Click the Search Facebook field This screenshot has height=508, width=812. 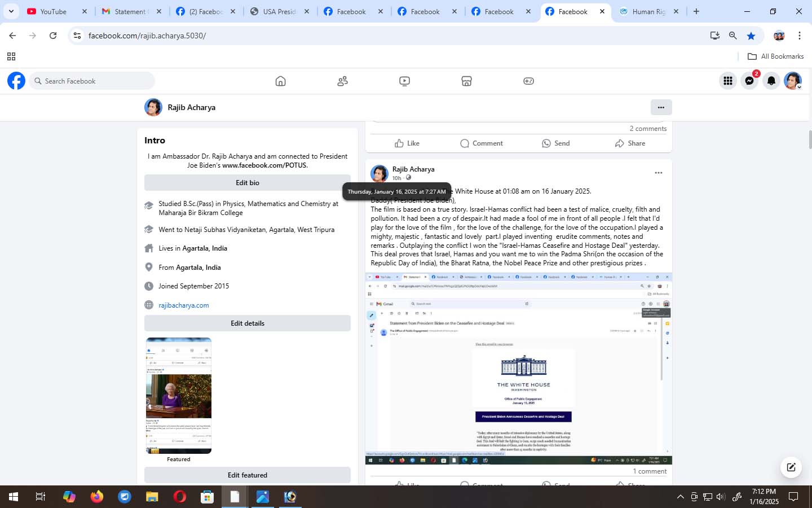92,81
